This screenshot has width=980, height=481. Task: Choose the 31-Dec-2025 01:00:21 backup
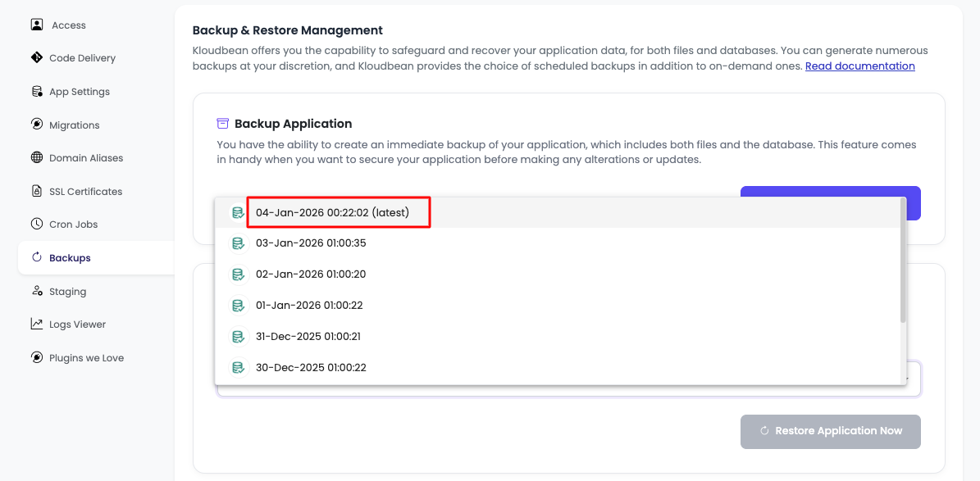308,337
